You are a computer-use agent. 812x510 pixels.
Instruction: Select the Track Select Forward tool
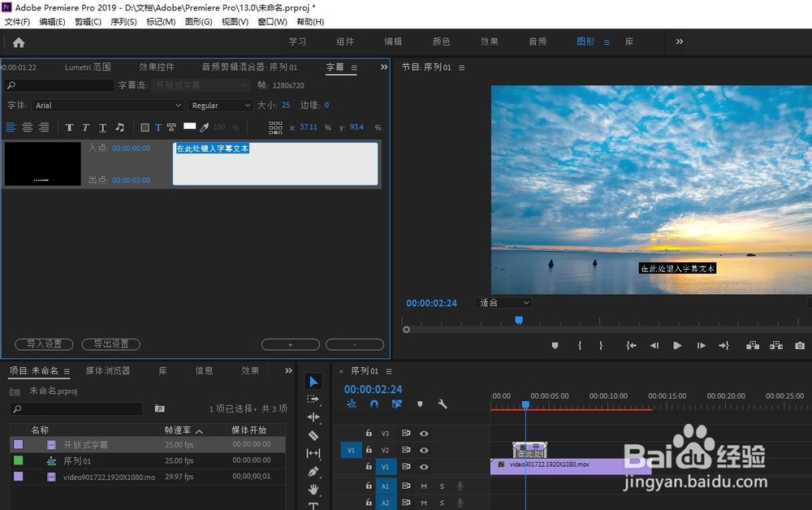pos(314,399)
